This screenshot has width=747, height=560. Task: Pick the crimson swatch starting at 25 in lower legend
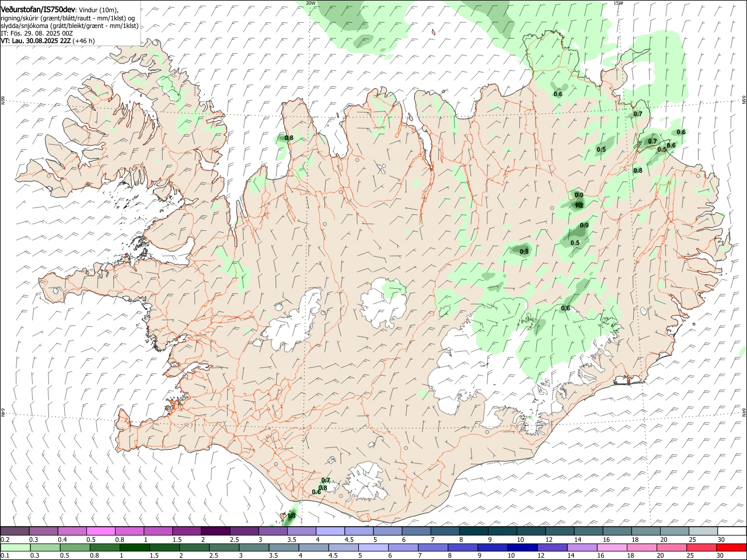coord(700,547)
